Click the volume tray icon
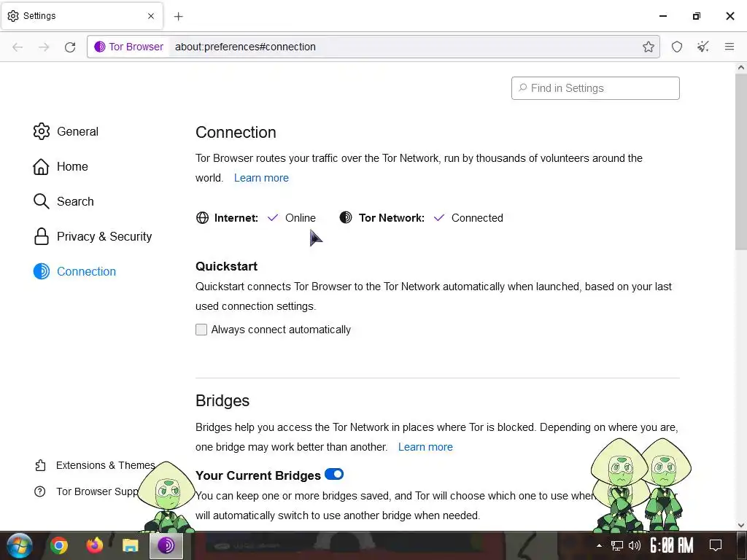The image size is (747, 560). (x=634, y=545)
